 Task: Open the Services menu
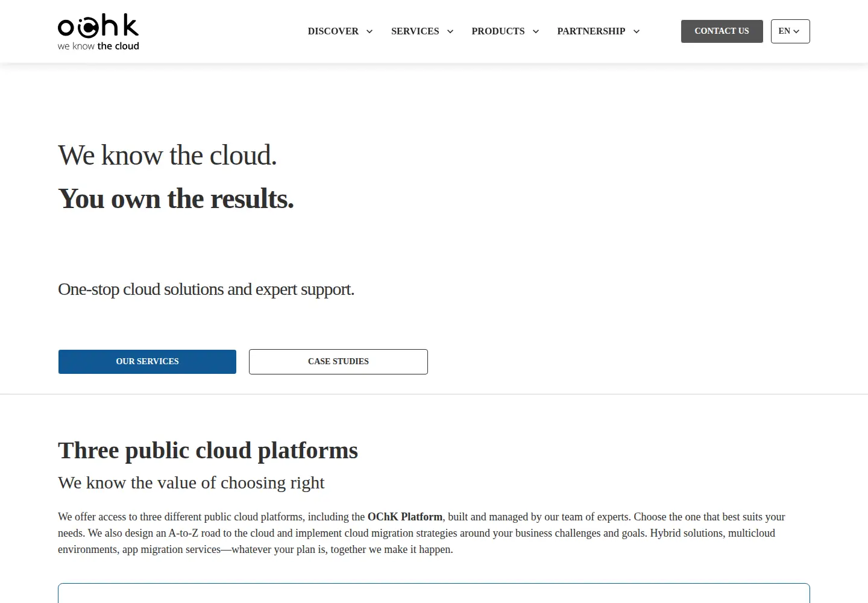(415, 31)
